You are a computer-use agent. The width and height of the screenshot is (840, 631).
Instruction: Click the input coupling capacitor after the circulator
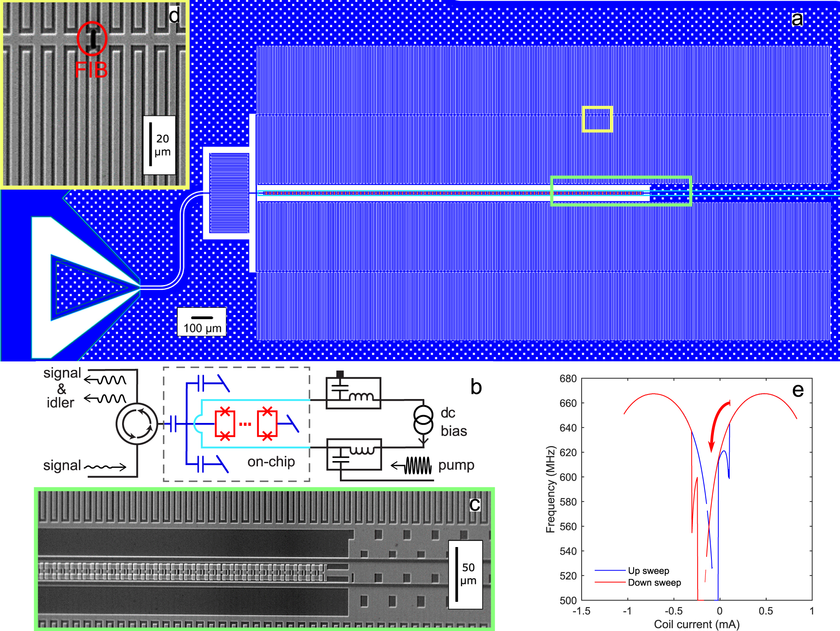pyautogui.click(x=173, y=424)
